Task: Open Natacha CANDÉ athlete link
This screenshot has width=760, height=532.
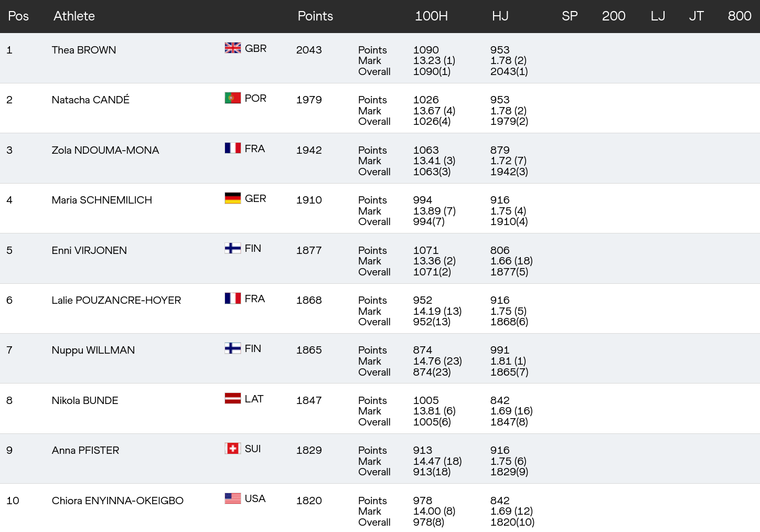Action: (x=91, y=100)
